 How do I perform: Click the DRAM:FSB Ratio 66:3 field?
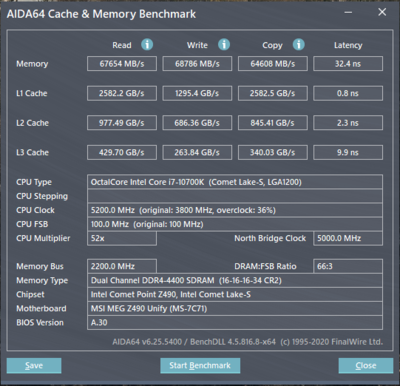(348, 266)
